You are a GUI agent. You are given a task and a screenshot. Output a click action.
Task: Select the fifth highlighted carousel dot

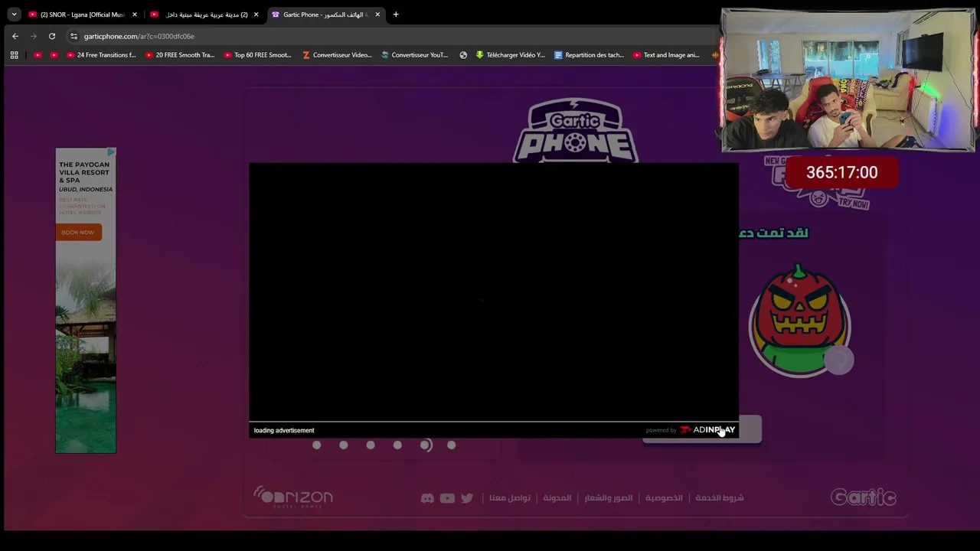[426, 445]
